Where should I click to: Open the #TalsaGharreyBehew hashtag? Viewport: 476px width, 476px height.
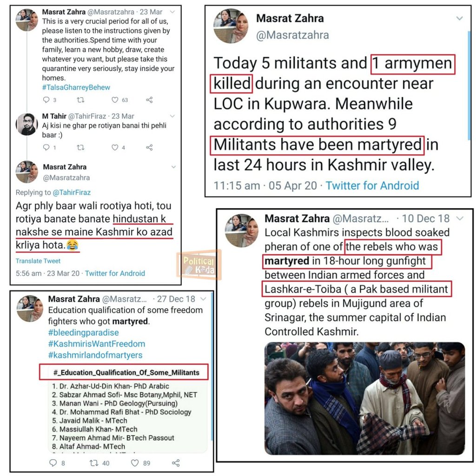[x=76, y=87]
